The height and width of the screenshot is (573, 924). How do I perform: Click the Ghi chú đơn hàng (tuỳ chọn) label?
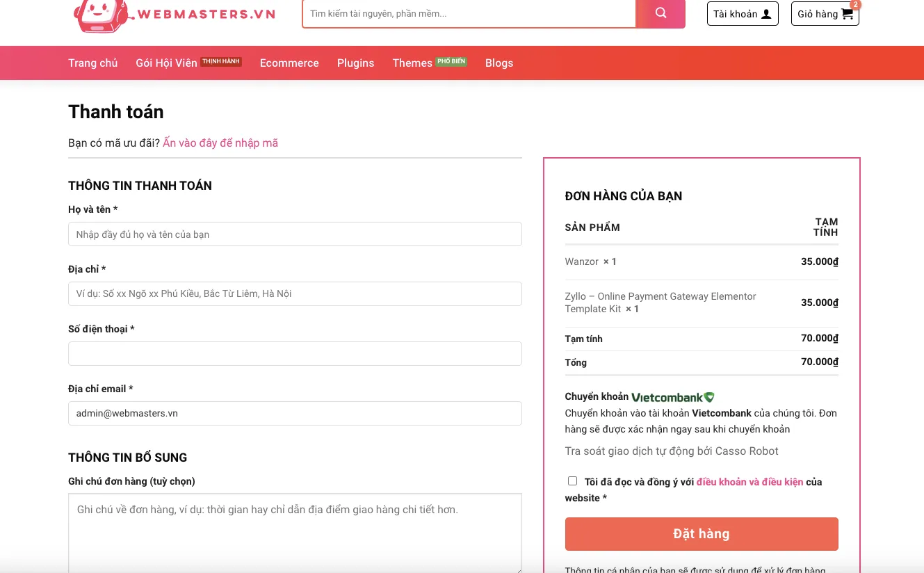pos(131,481)
